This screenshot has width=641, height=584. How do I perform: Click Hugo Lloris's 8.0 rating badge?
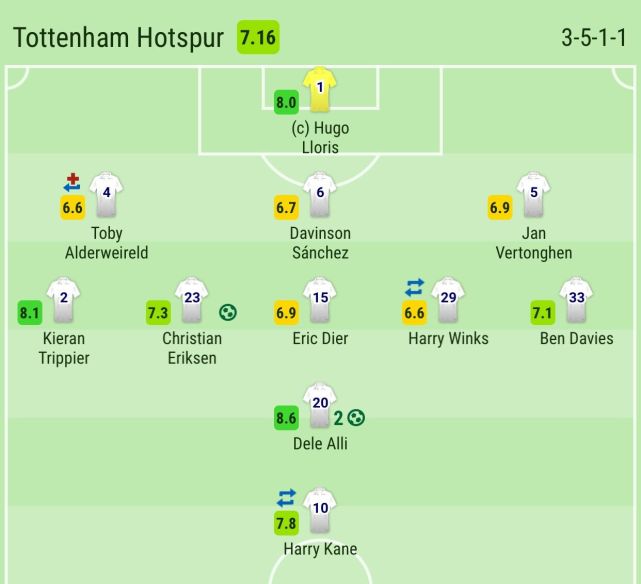click(286, 102)
